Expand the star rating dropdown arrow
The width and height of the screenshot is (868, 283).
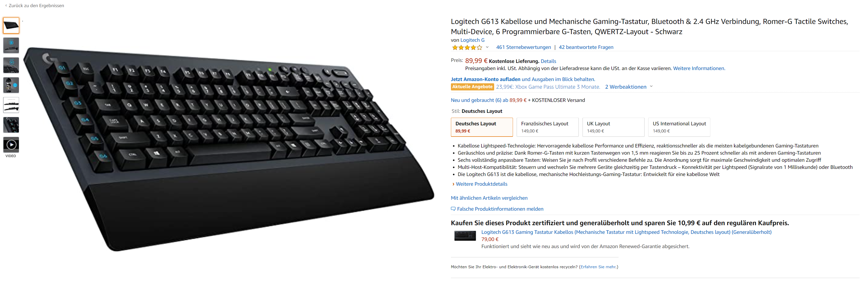(x=487, y=47)
